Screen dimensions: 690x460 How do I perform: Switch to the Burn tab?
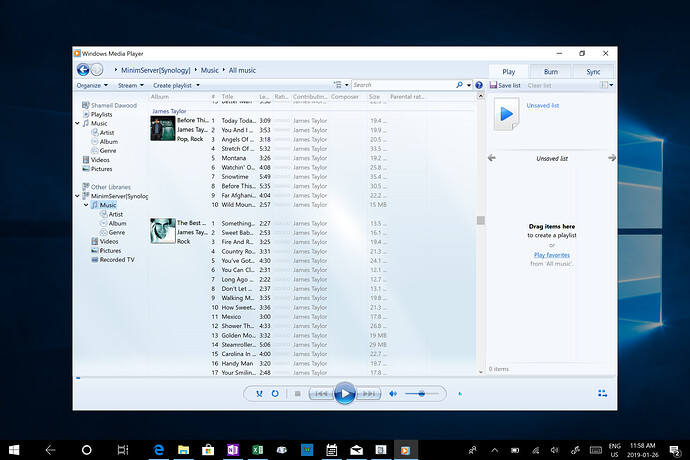pos(551,71)
